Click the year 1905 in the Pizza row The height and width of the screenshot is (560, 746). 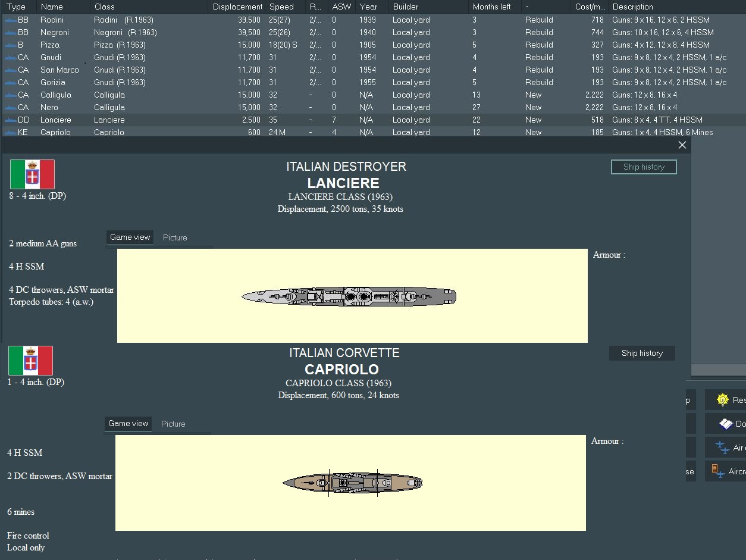coord(368,45)
